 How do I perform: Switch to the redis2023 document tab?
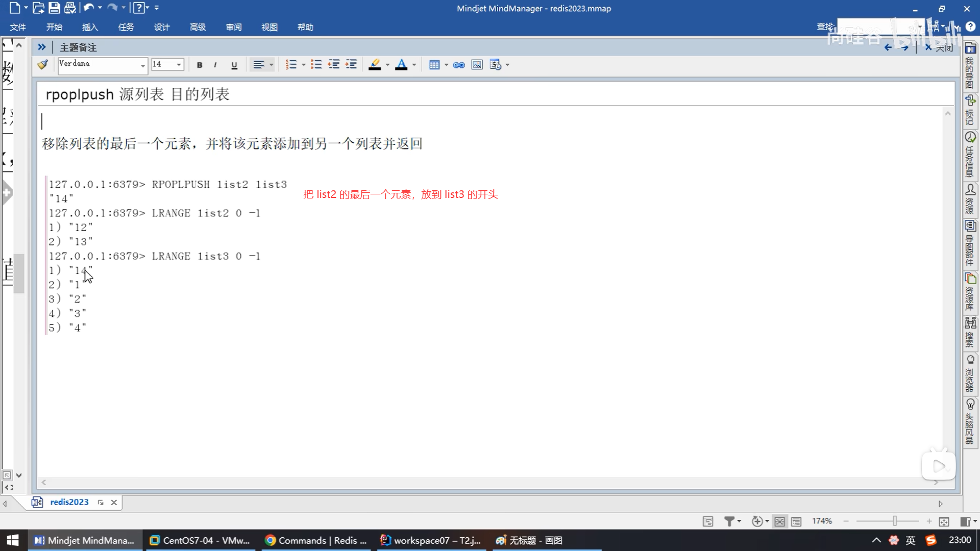pyautogui.click(x=69, y=502)
